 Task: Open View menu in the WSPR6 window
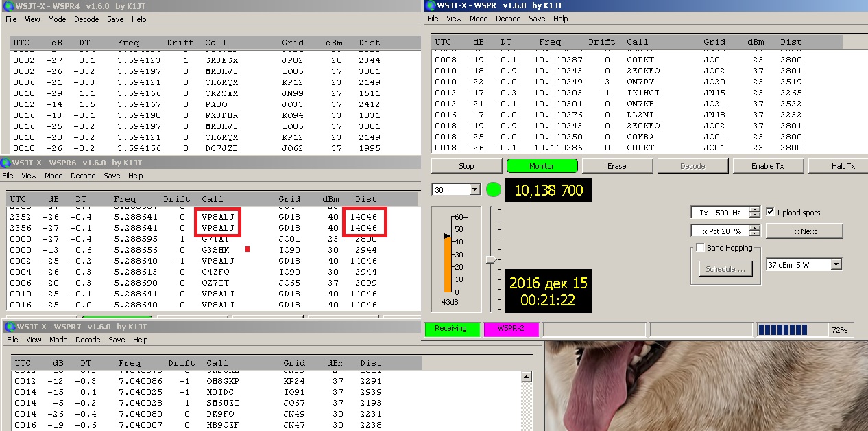(x=30, y=176)
